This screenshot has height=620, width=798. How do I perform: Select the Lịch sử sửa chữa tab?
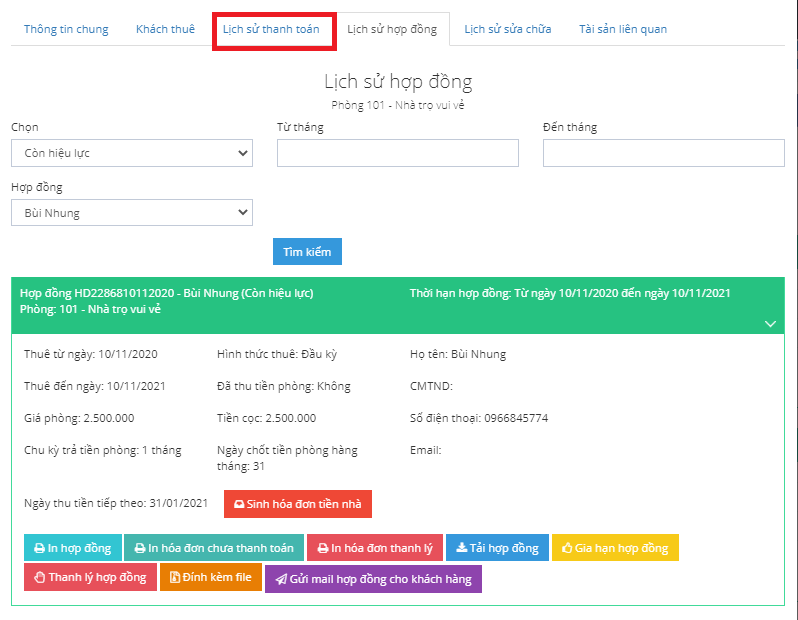(x=508, y=29)
